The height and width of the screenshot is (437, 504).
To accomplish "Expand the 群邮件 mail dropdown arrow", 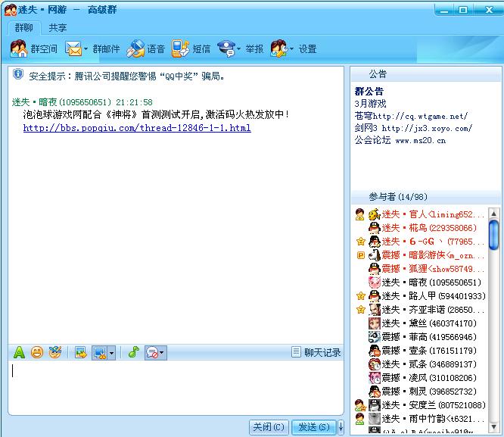I will click(x=86, y=49).
